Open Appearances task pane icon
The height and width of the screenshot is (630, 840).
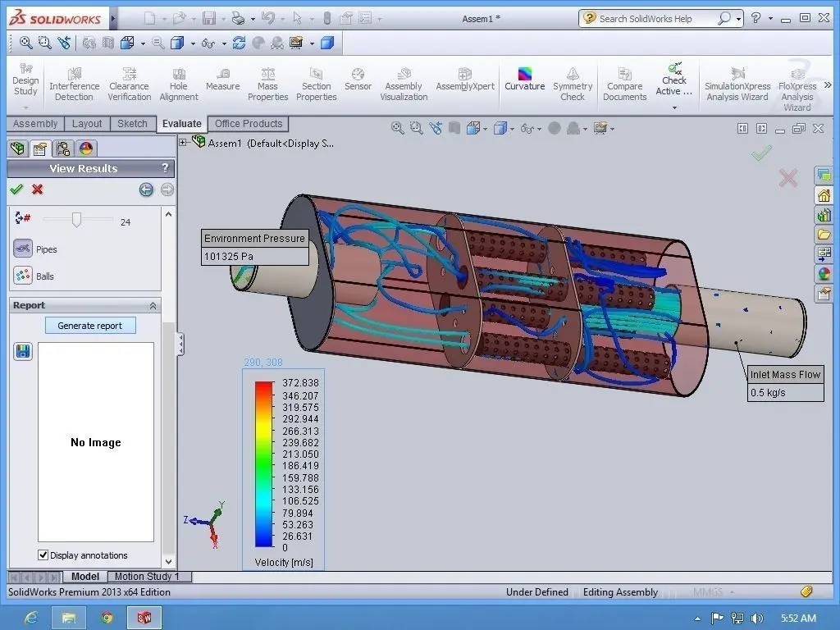(824, 274)
